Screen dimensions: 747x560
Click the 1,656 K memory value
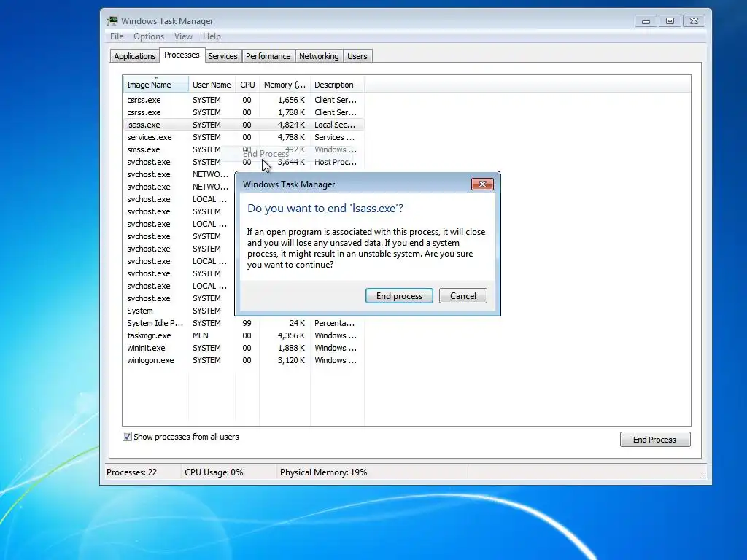point(291,100)
